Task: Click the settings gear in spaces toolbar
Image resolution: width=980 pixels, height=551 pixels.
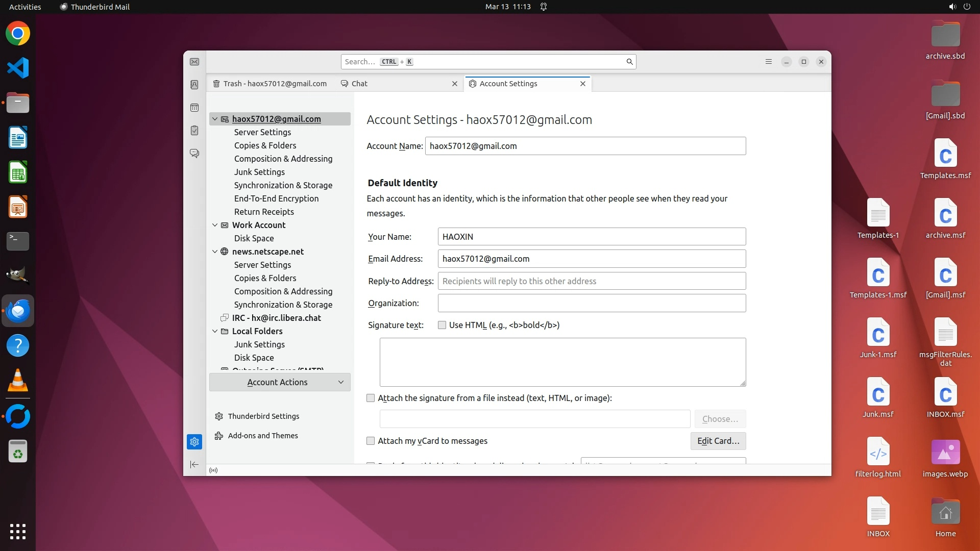Action: coord(194,442)
